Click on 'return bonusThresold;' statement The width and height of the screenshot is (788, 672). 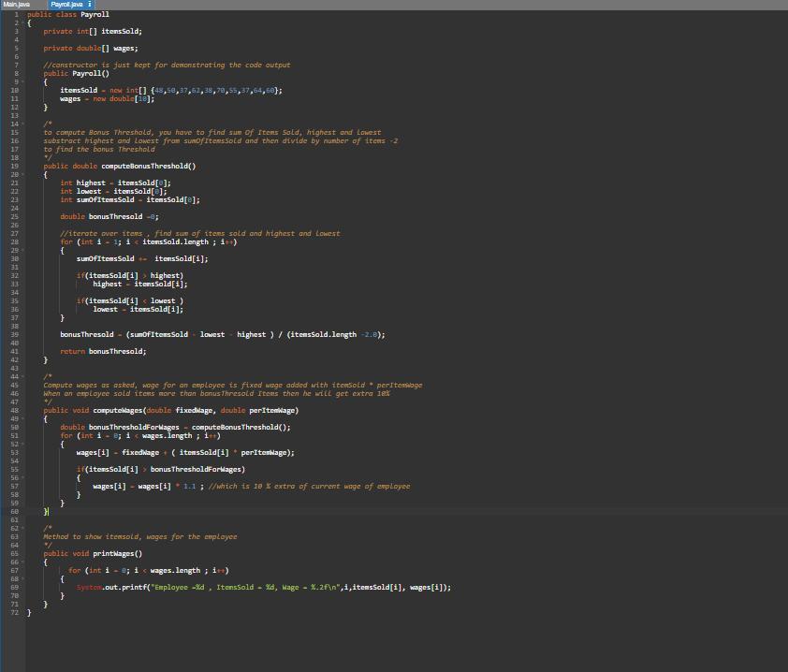point(103,352)
